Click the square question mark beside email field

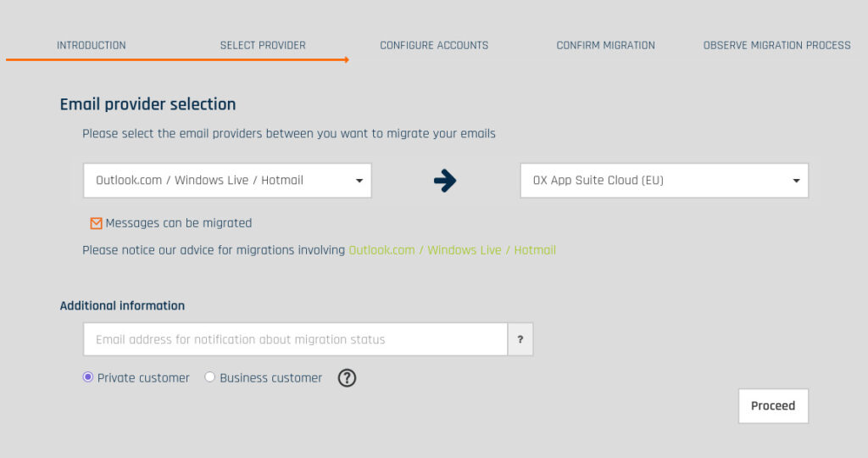tap(520, 339)
